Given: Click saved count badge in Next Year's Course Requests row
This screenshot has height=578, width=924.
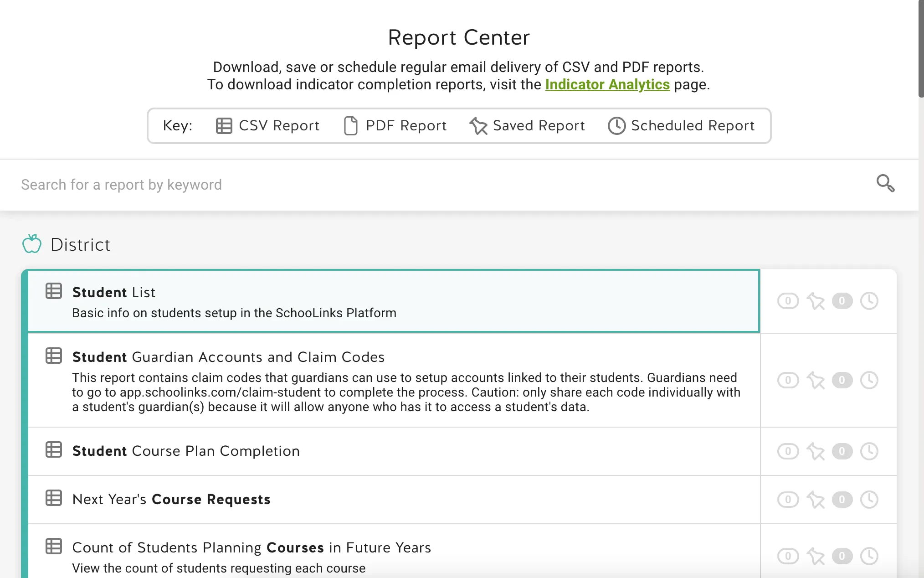Looking at the screenshot, I should pyautogui.click(x=788, y=500).
